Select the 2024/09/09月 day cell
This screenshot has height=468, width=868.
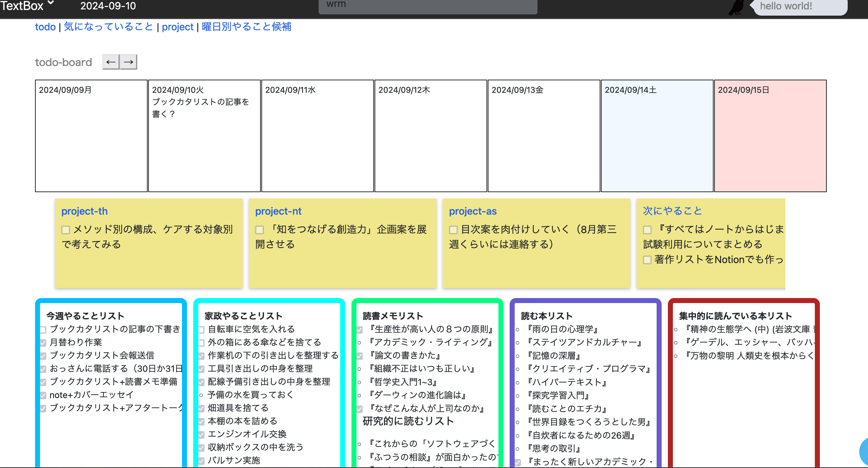91,136
